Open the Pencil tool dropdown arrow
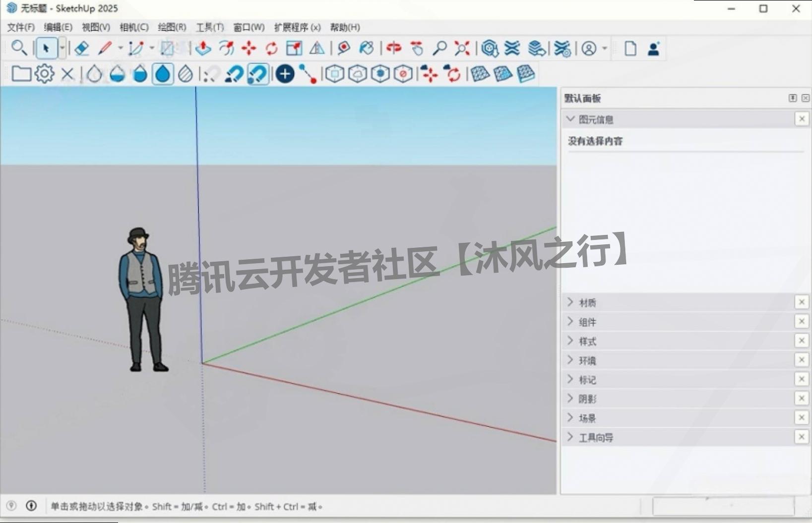The height and width of the screenshot is (523, 812). click(120, 49)
